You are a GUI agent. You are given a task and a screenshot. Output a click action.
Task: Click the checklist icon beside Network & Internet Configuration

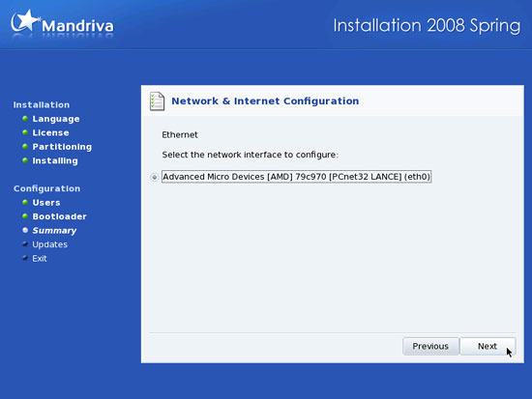coord(157,101)
